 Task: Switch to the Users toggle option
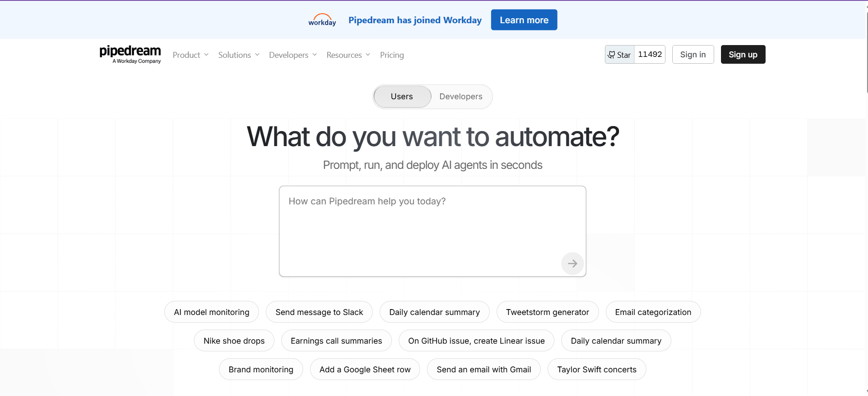402,96
